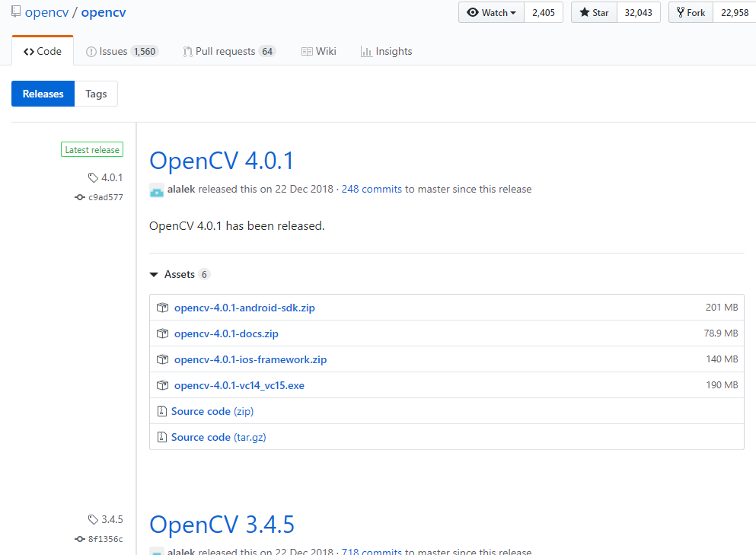
Task: Select the Tags button
Action: point(96,94)
